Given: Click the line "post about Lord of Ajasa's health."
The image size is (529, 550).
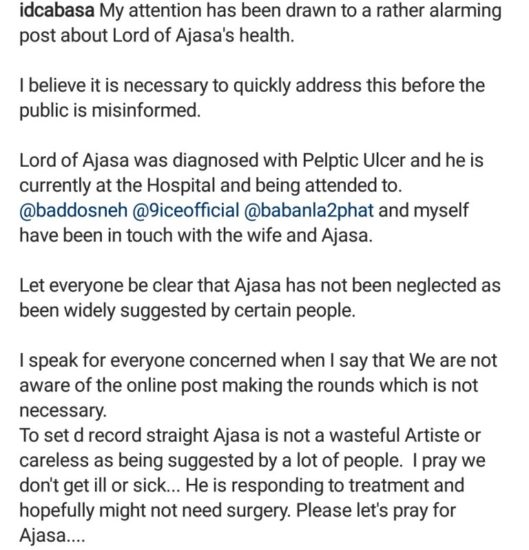Looking at the screenshot, I should [156, 36].
